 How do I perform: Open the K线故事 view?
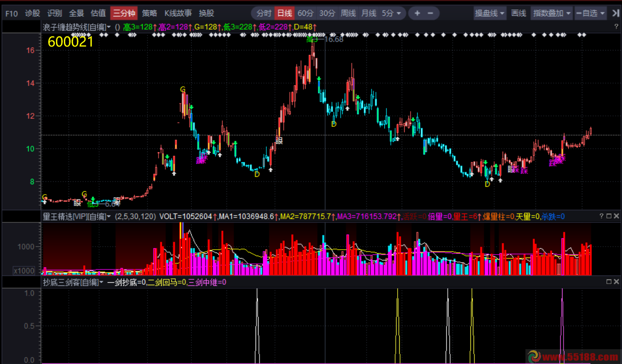pos(178,13)
